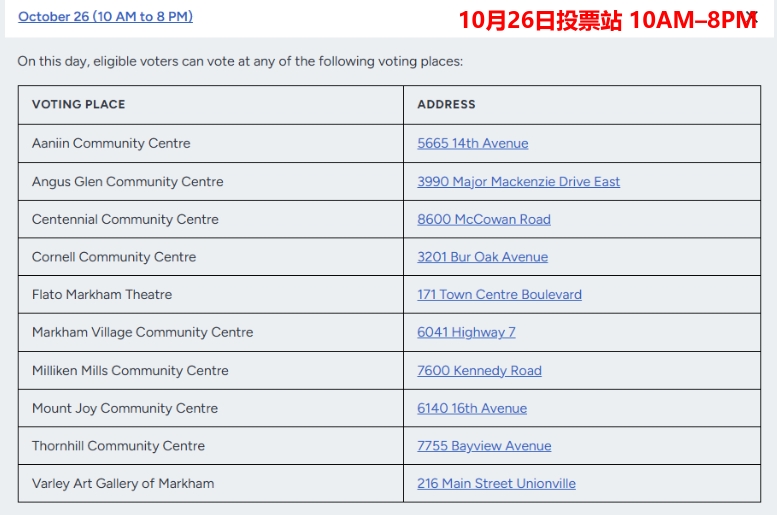
Task: Collapse the October 26 accordion chevron
Action: [x=754, y=18]
